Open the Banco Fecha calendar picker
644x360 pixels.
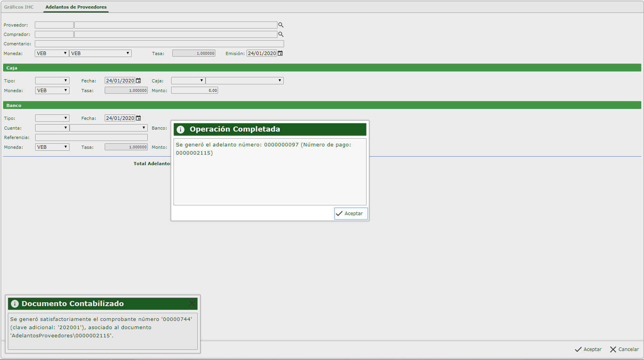[138, 118]
